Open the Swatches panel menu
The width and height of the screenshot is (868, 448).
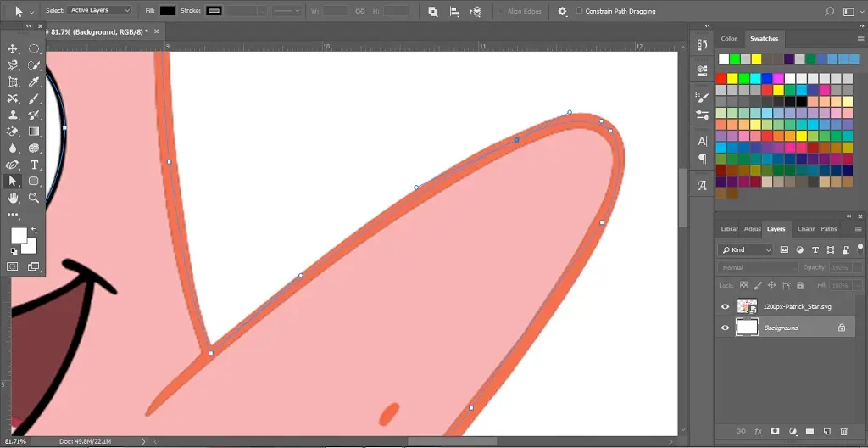tap(859, 39)
